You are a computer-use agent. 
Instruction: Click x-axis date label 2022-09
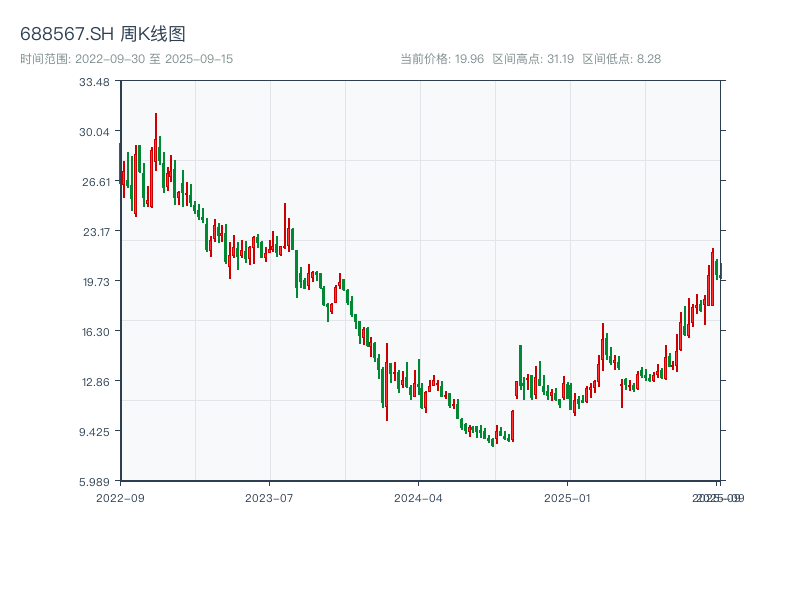coord(120,498)
